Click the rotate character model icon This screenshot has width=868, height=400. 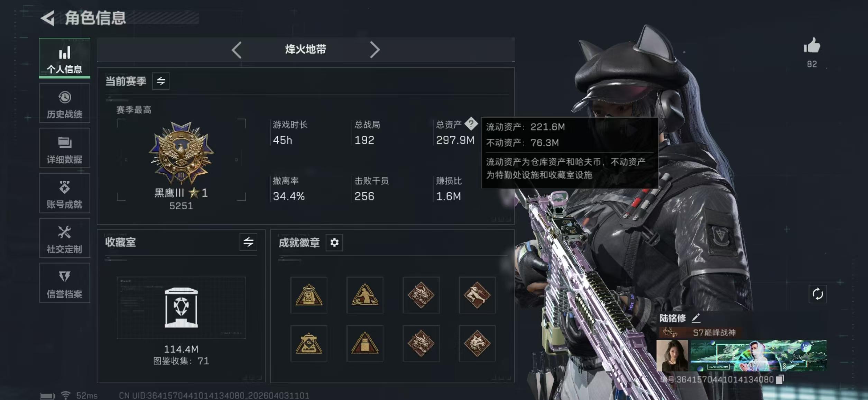coord(818,294)
